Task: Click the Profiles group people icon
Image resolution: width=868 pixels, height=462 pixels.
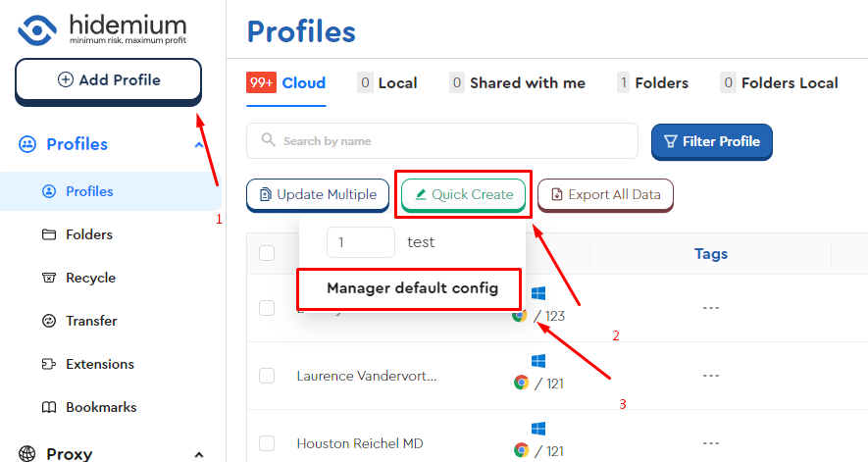Action: point(27,144)
